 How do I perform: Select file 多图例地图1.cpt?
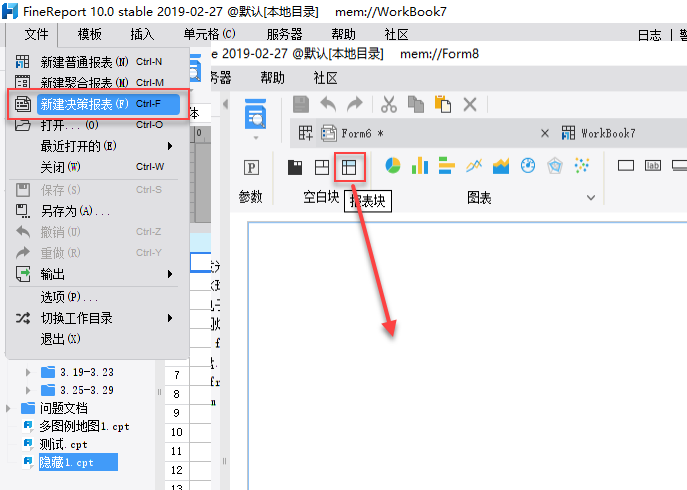point(76,426)
